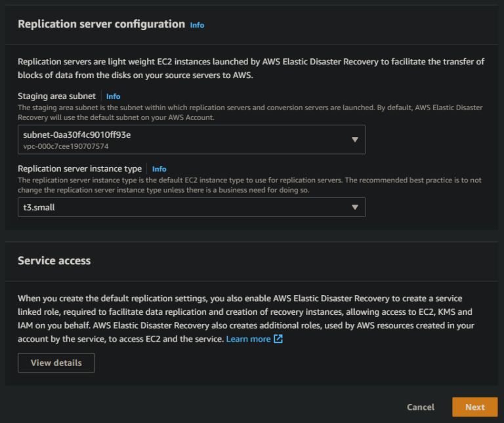Click the subnet selector's down arrow
Viewport: 504px width, 423px height.
tap(354, 140)
